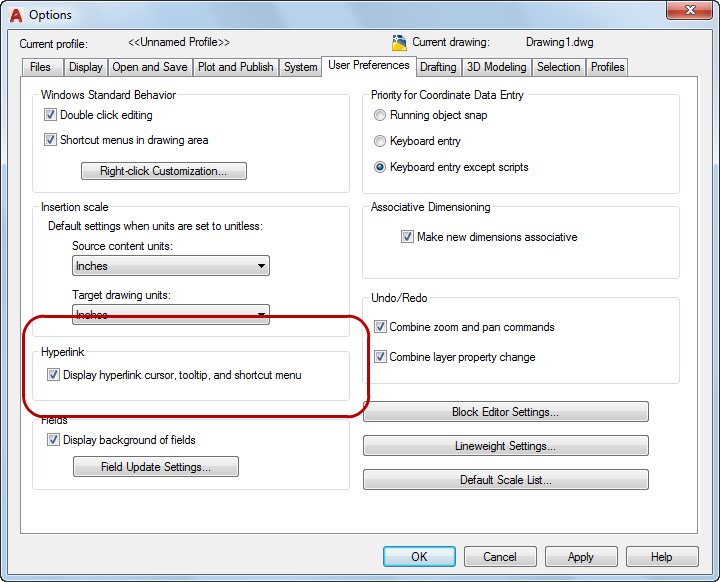
Task: Open the Plot and Publish tab
Action: tap(235, 67)
